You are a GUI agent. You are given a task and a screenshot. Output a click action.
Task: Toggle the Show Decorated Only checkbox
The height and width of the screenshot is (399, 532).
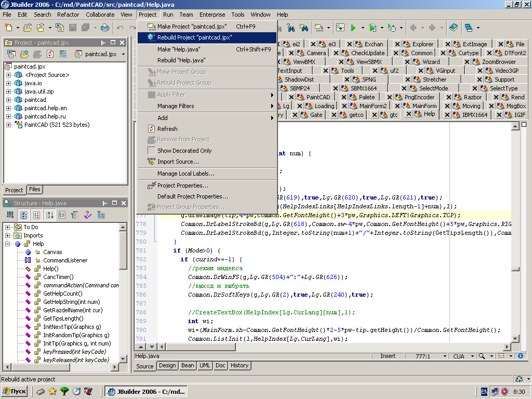152,151
